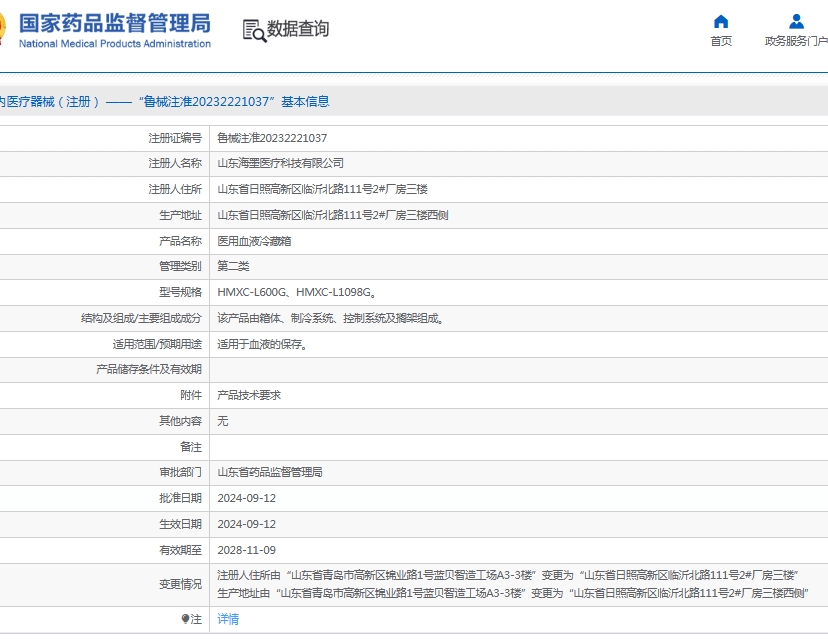The height and width of the screenshot is (639, 828).
Task: Click expiry date 2028-11-09
Action: (x=247, y=550)
